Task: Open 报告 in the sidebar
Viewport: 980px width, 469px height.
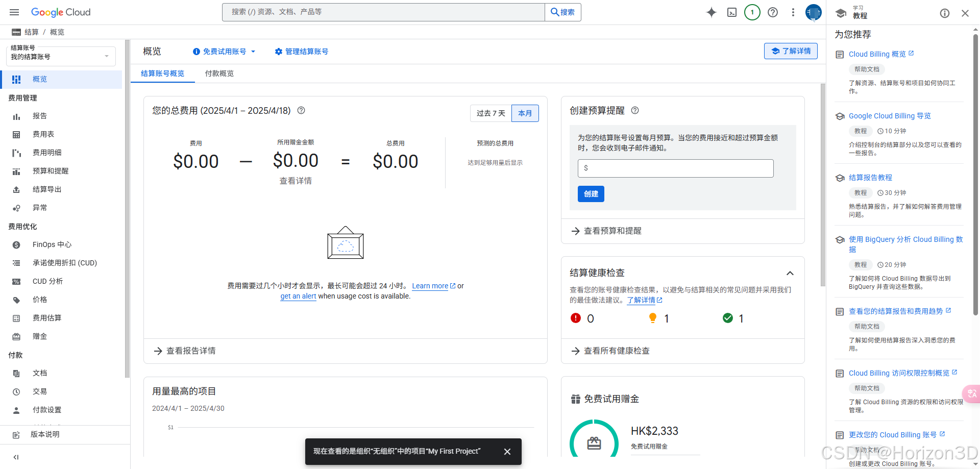Action: [x=61, y=116]
